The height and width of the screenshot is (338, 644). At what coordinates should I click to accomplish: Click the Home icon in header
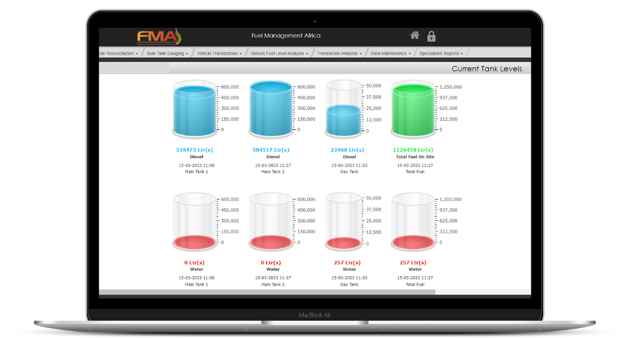click(414, 35)
